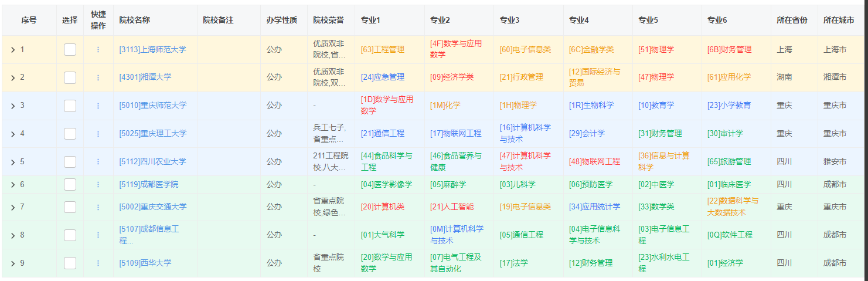
Task: Tick the checkbox for 湘潭大学
Action: pyautogui.click(x=70, y=77)
